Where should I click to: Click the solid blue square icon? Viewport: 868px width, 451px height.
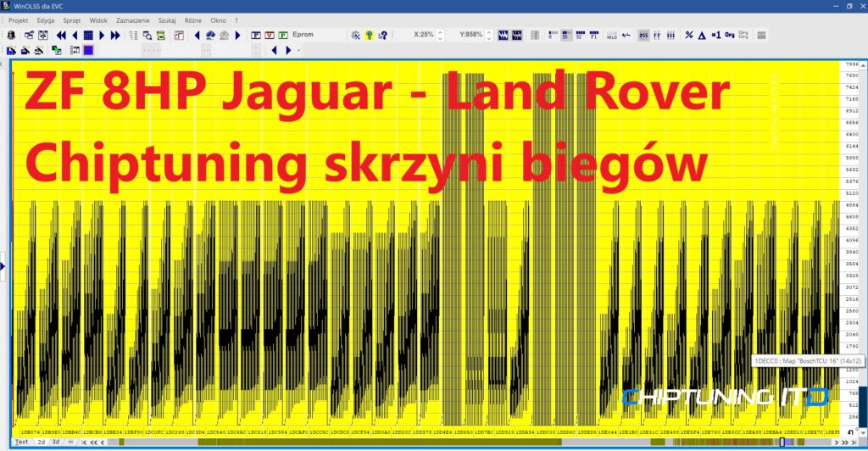tap(88, 50)
